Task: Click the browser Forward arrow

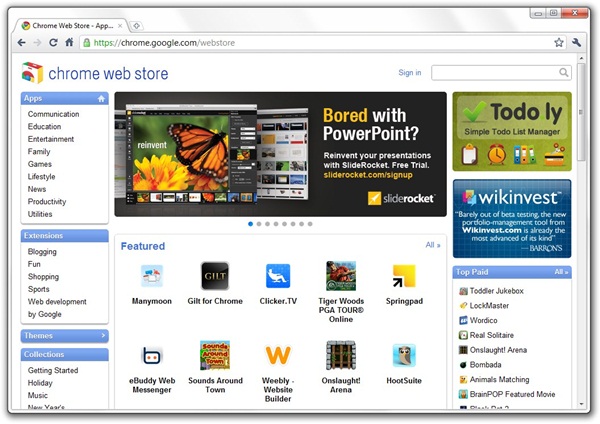Action: (x=37, y=42)
